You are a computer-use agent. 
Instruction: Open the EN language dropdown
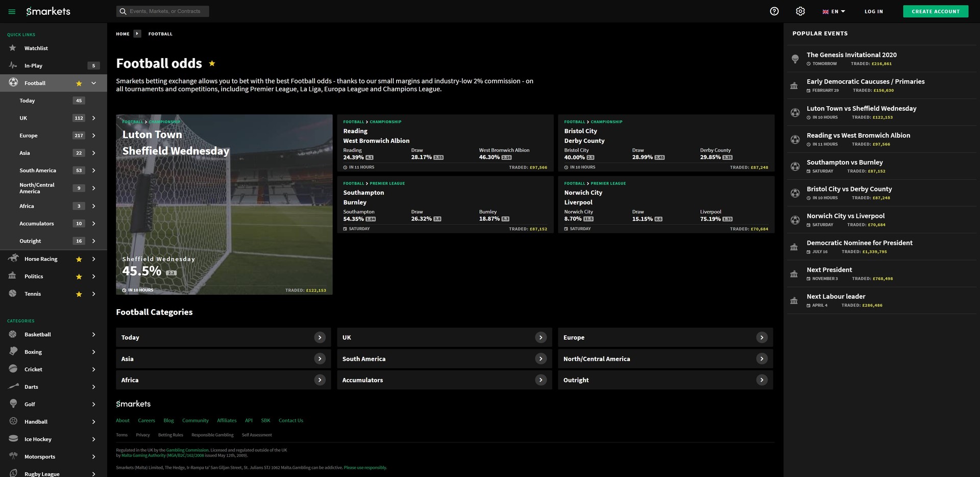tap(834, 11)
